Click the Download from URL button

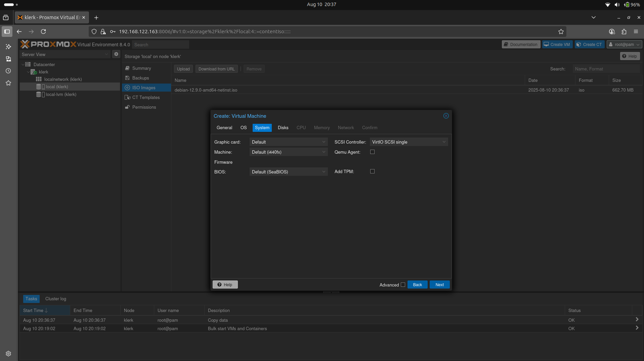click(x=216, y=69)
